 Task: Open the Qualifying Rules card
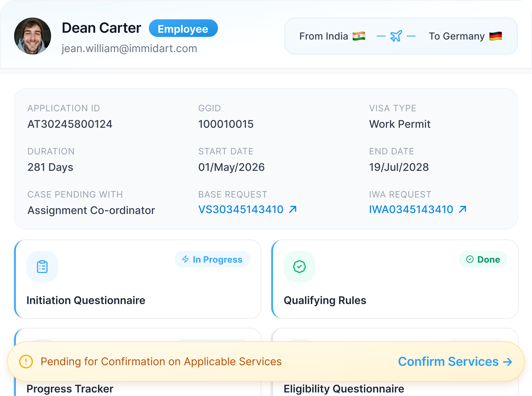395,279
